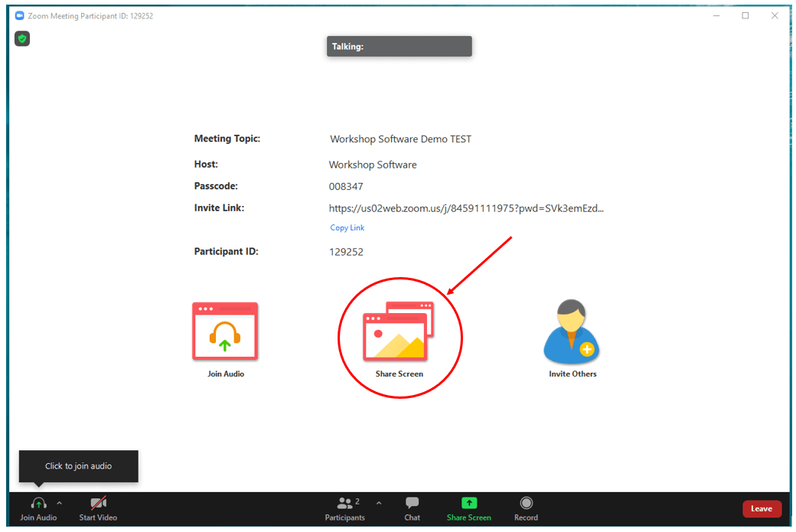
Task: Expand the arrow next to Participants
Action: (379, 503)
